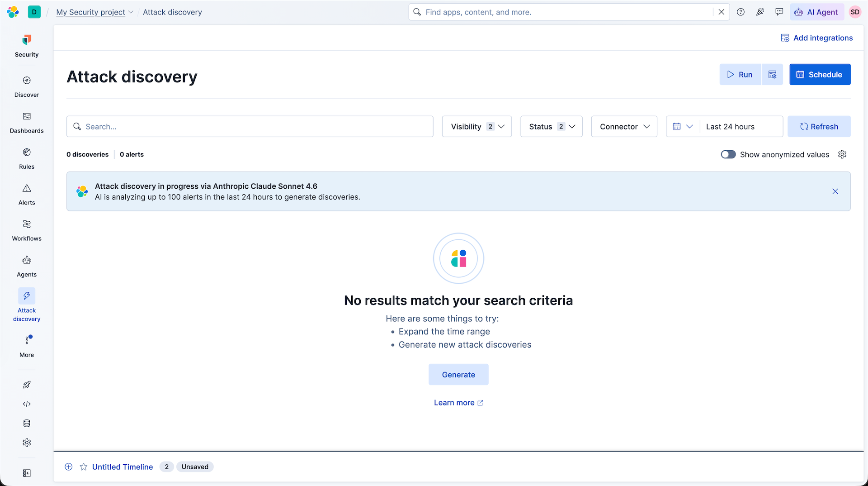Screen dimensions: 868x486
Task: Open the Discover app in sidebar
Action: (x=27, y=87)
